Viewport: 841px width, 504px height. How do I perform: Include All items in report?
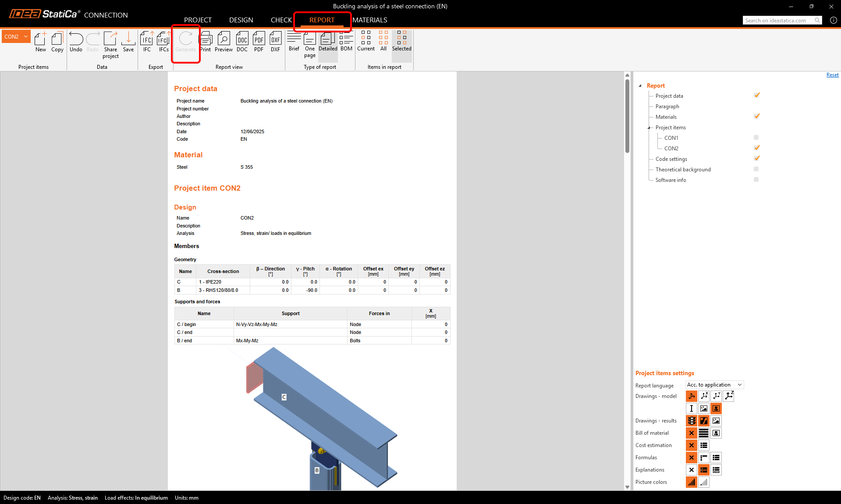click(x=383, y=42)
